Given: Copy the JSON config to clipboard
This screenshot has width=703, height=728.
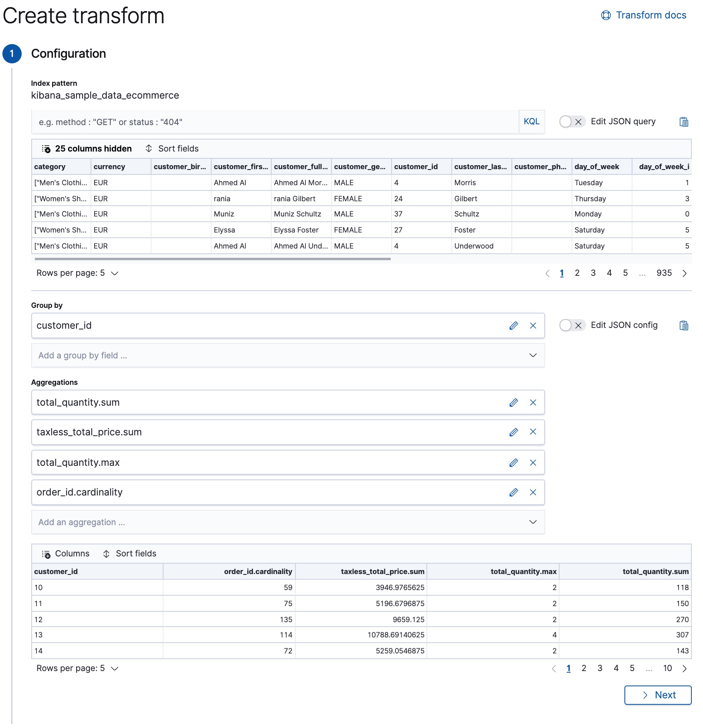Looking at the screenshot, I should pos(683,326).
